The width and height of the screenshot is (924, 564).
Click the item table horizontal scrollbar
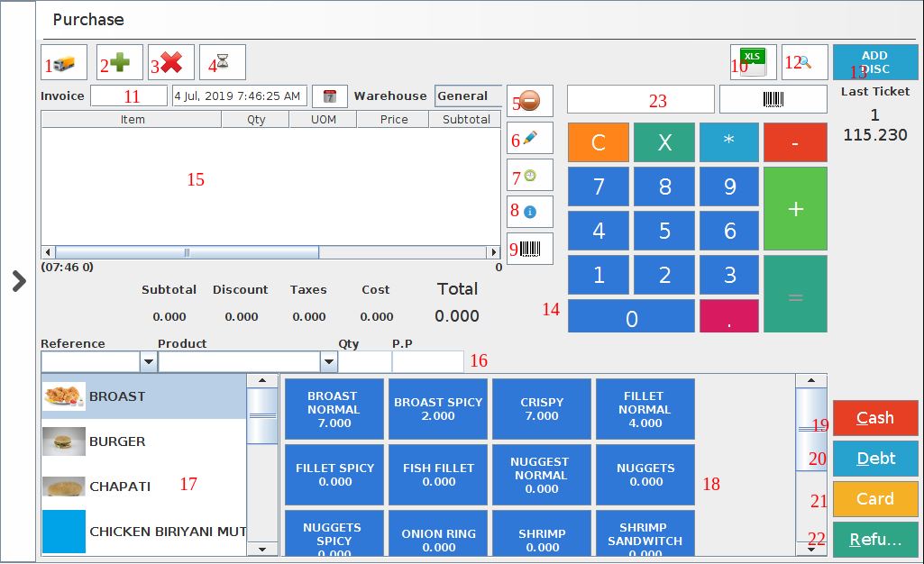coord(270,252)
